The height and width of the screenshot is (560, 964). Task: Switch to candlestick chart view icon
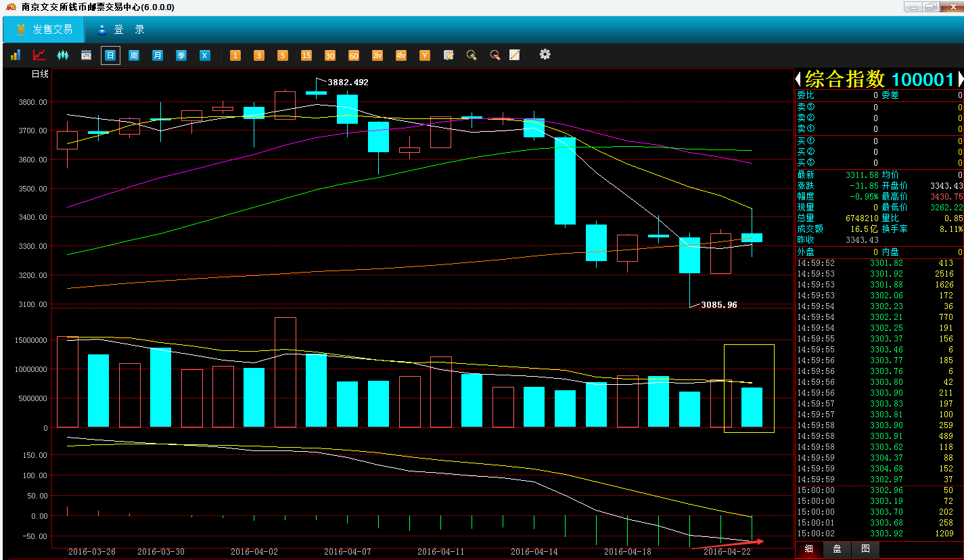point(63,55)
